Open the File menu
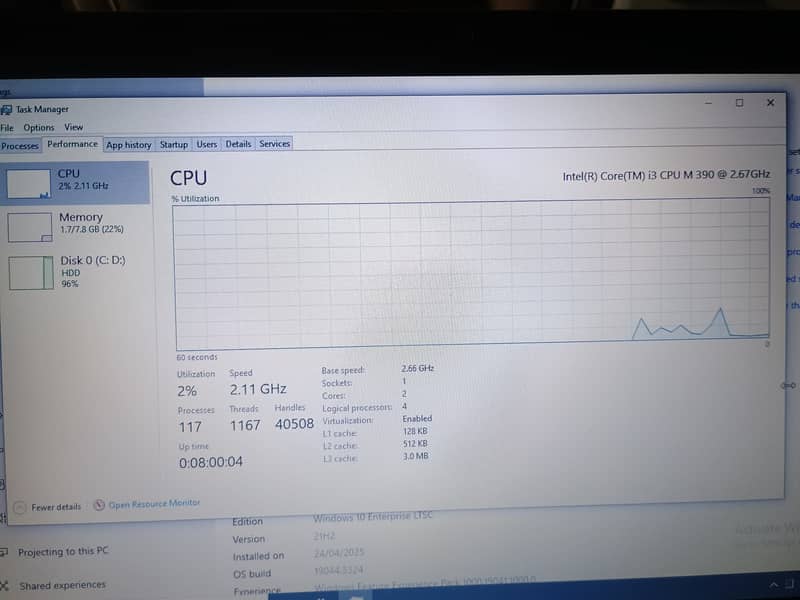 pos(7,128)
